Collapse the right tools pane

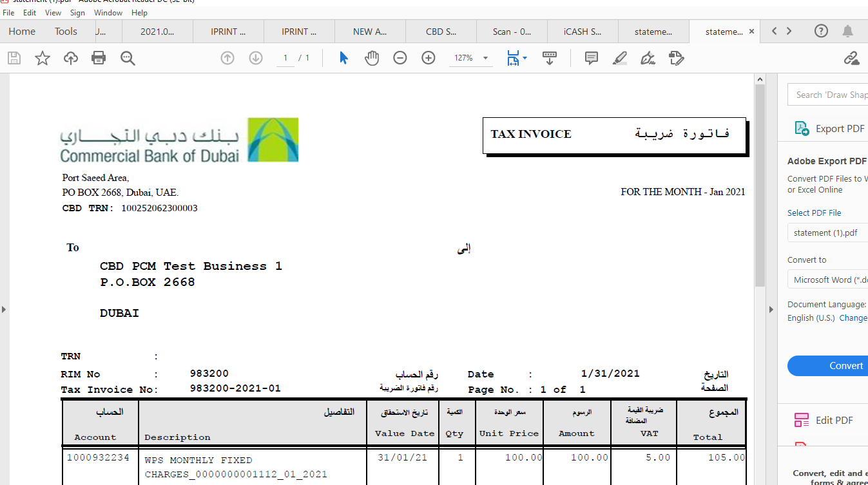tap(771, 309)
